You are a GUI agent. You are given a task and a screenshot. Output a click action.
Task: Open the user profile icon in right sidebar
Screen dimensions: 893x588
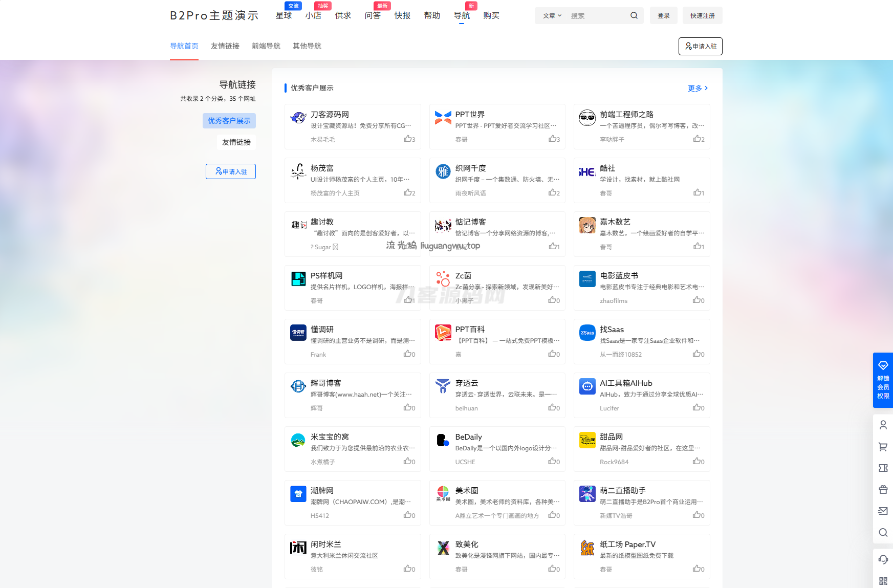click(x=883, y=425)
